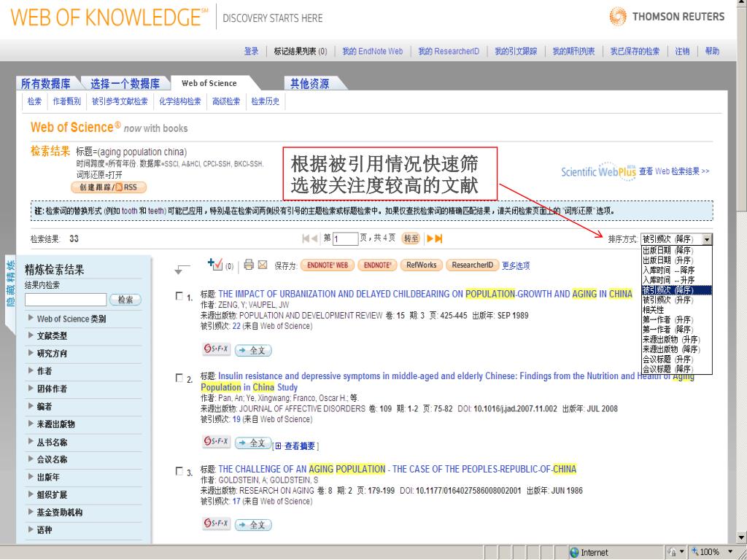Open SFX link for record 1
The width and height of the screenshot is (747, 560).
[x=216, y=349]
